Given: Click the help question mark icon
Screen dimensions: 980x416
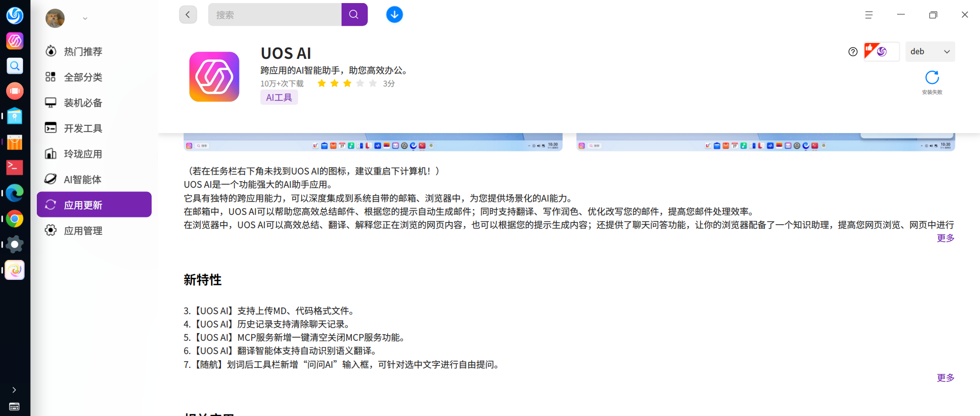Looking at the screenshot, I should pos(853,52).
